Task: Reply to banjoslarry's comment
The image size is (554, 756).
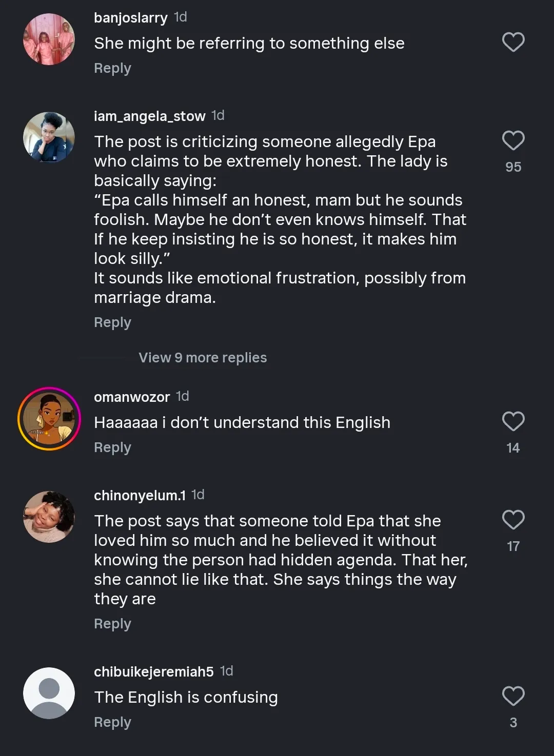Action: (112, 68)
